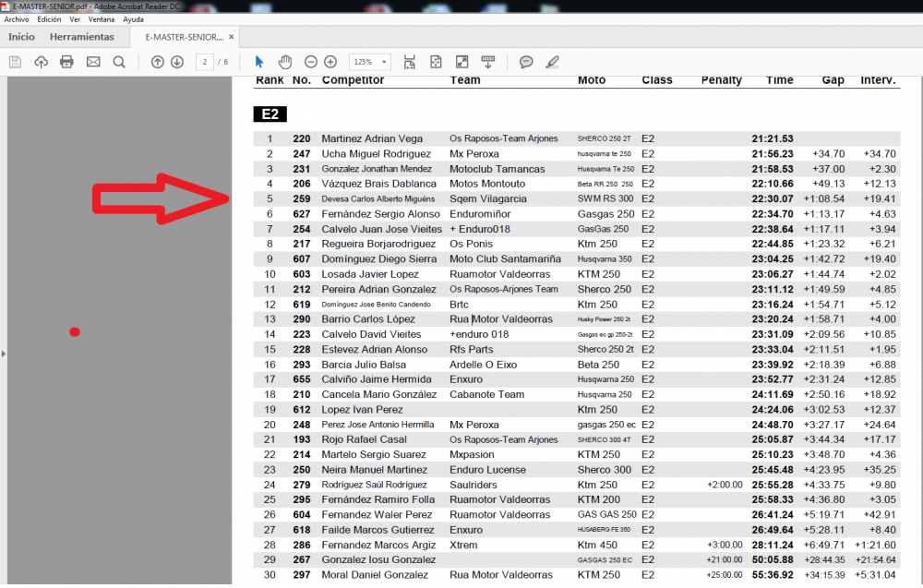Click competitor Rojo Rafael Casal
The width and height of the screenshot is (923, 588).
(x=364, y=439)
